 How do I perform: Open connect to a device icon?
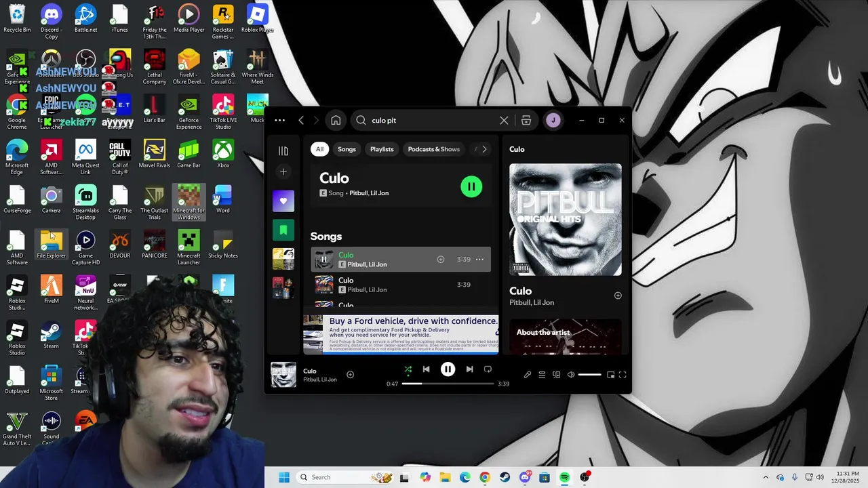pyautogui.click(x=557, y=375)
